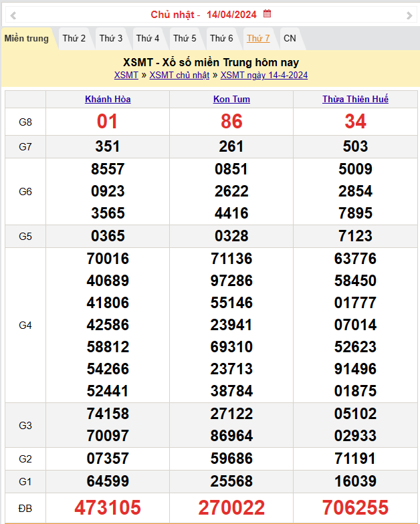Open the calendar date picker icon

point(268,14)
